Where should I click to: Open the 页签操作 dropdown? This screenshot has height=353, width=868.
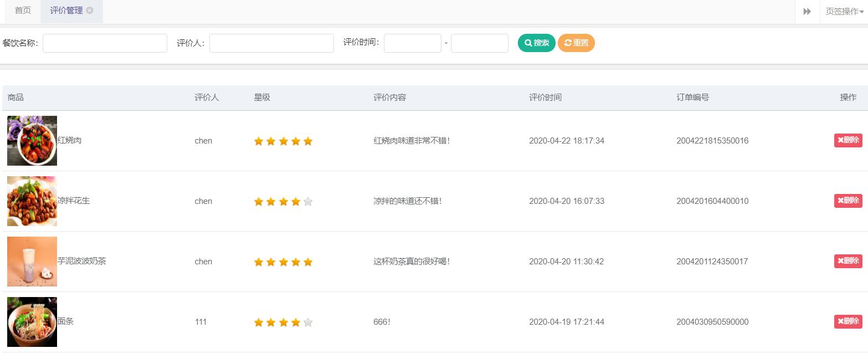pyautogui.click(x=844, y=12)
